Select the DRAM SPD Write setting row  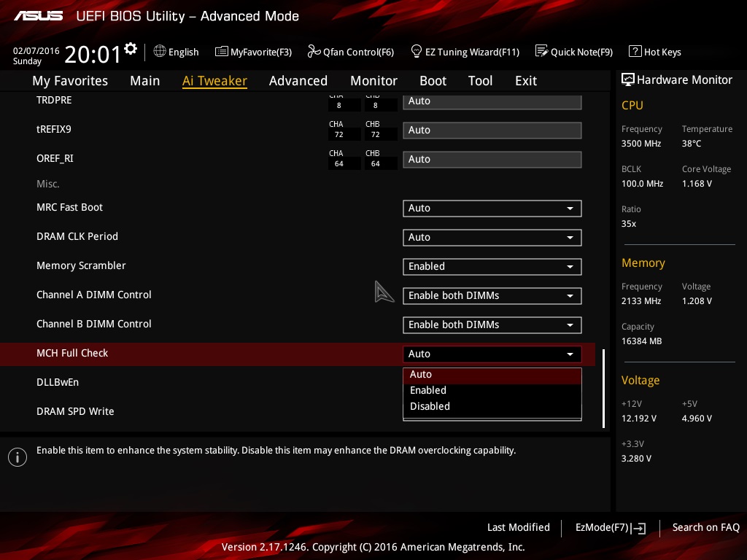click(x=75, y=411)
